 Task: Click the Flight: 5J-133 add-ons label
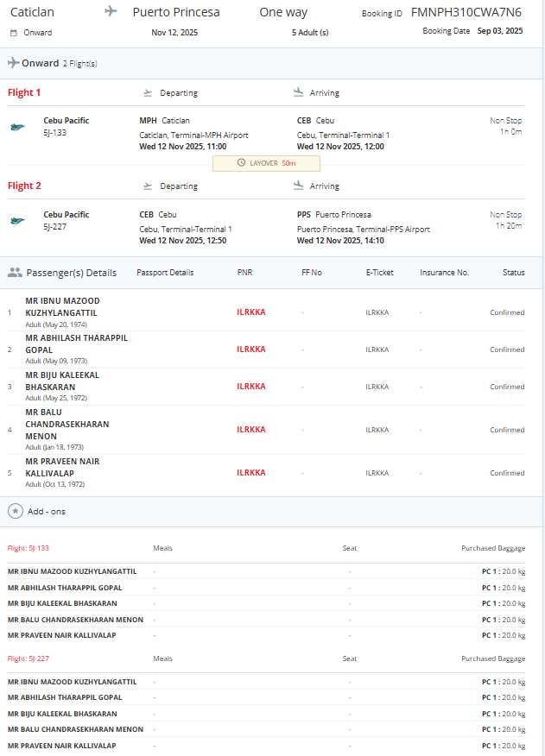point(29,548)
